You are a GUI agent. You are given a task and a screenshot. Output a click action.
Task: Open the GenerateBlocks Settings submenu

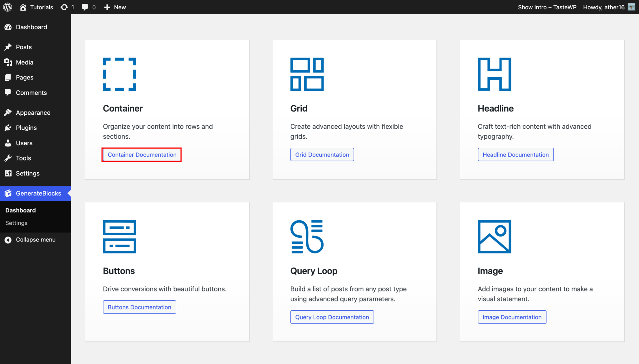click(x=16, y=223)
